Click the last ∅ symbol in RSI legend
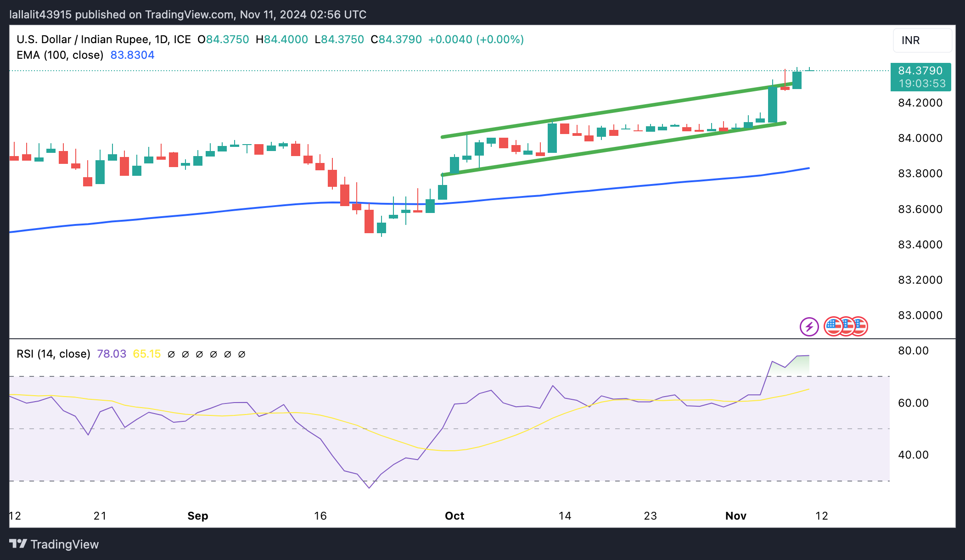Screen dimensions: 965x560 click(242, 354)
